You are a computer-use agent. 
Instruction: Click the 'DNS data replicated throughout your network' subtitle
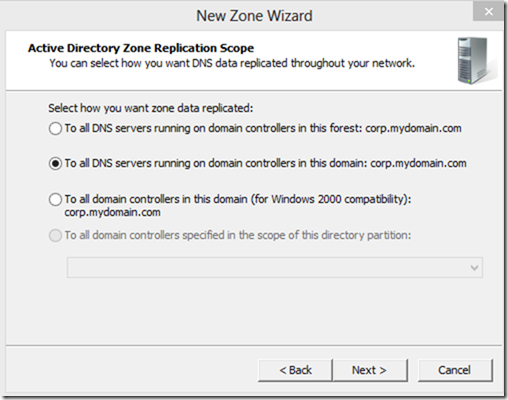coord(232,63)
